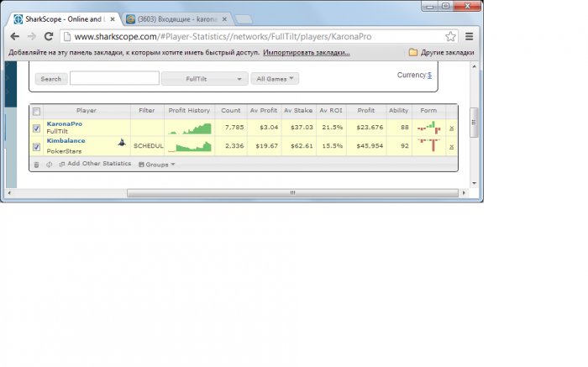Open the Kimbalance player link
This screenshot has width=588, height=367.
click(x=66, y=140)
